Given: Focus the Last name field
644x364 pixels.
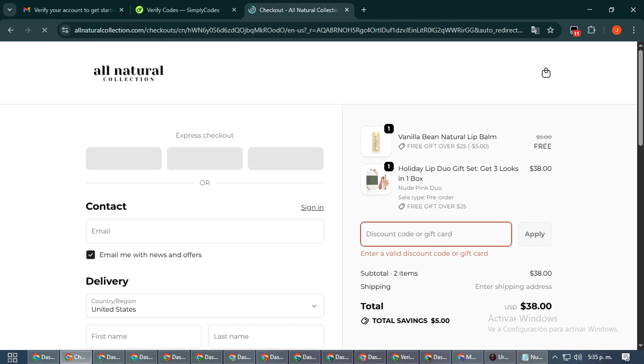Looking at the screenshot, I should (x=266, y=336).
